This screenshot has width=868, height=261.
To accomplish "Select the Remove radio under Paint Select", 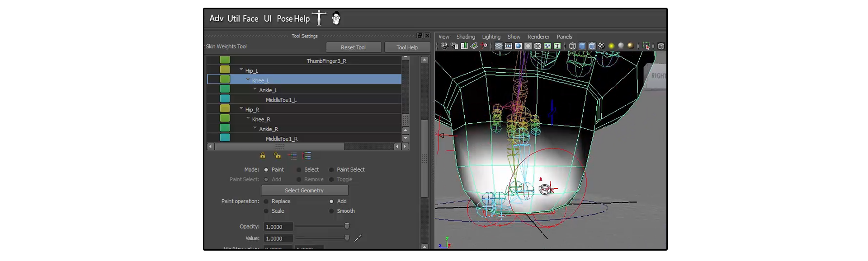I will pyautogui.click(x=299, y=180).
